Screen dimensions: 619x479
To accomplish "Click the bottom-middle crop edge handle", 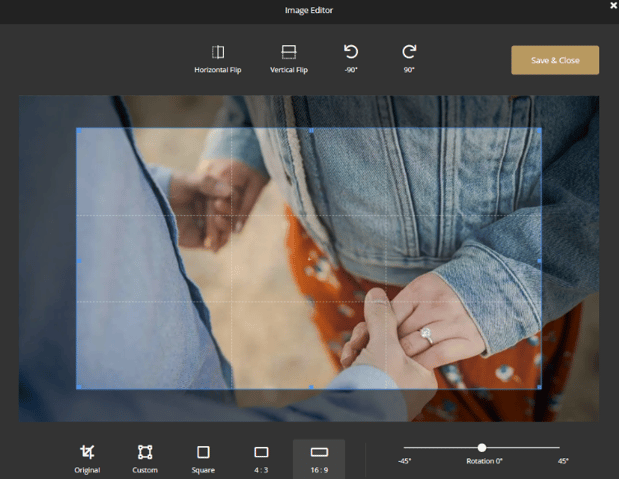I will pos(310,387).
